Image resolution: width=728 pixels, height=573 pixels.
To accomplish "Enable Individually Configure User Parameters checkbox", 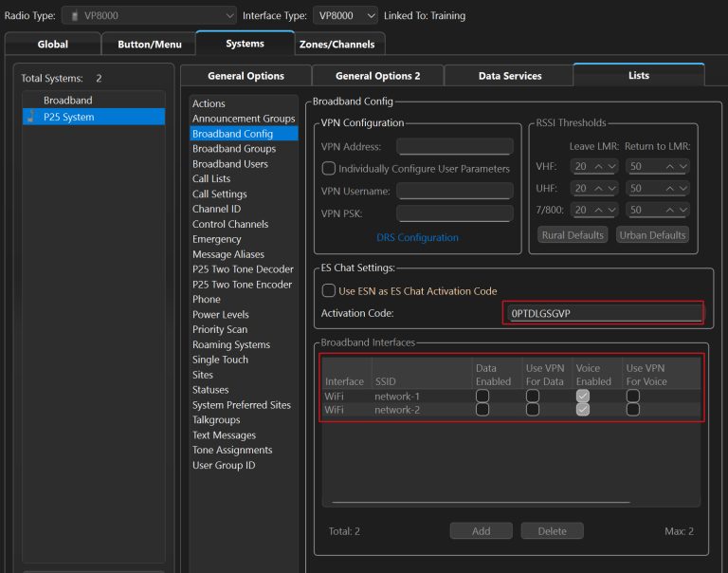I will [x=329, y=169].
